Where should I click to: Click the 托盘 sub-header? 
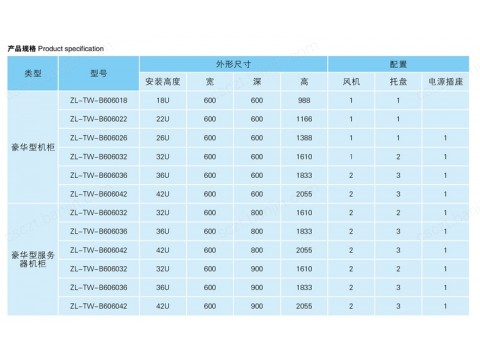coord(398,82)
